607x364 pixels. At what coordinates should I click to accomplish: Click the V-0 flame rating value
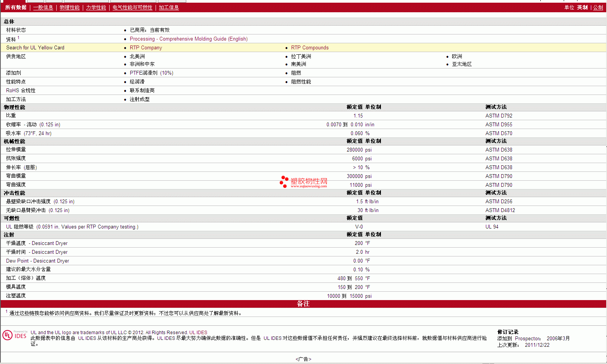[359, 227]
